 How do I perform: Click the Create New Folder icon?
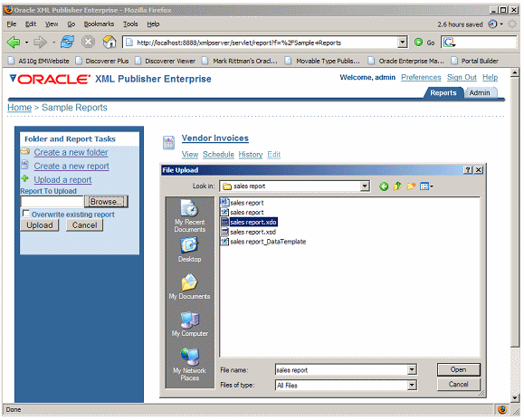[x=411, y=186]
